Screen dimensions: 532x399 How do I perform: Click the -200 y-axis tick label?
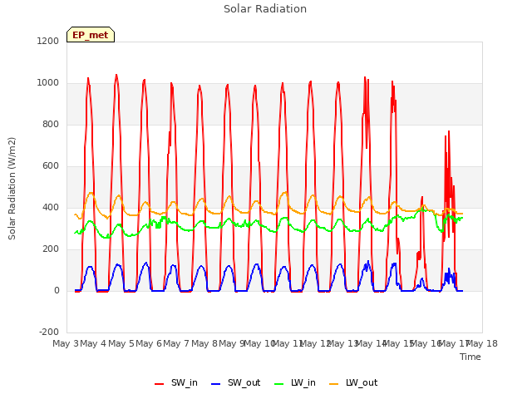49,332
